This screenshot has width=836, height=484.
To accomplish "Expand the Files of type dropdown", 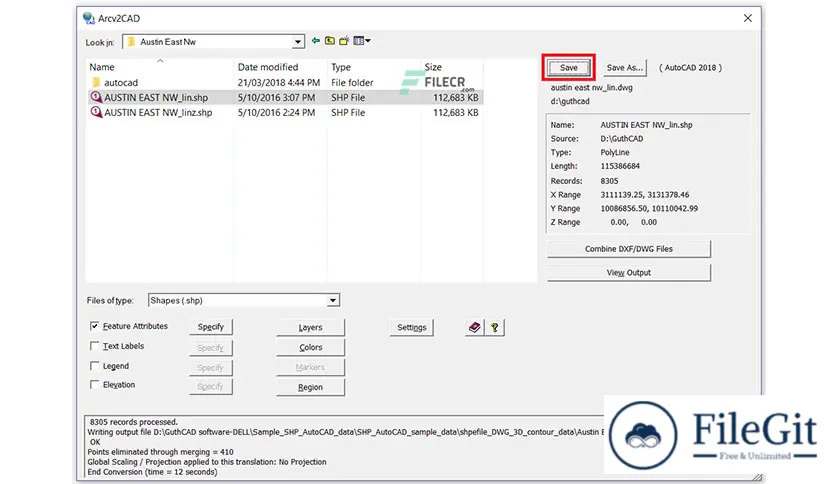I will pos(333,301).
